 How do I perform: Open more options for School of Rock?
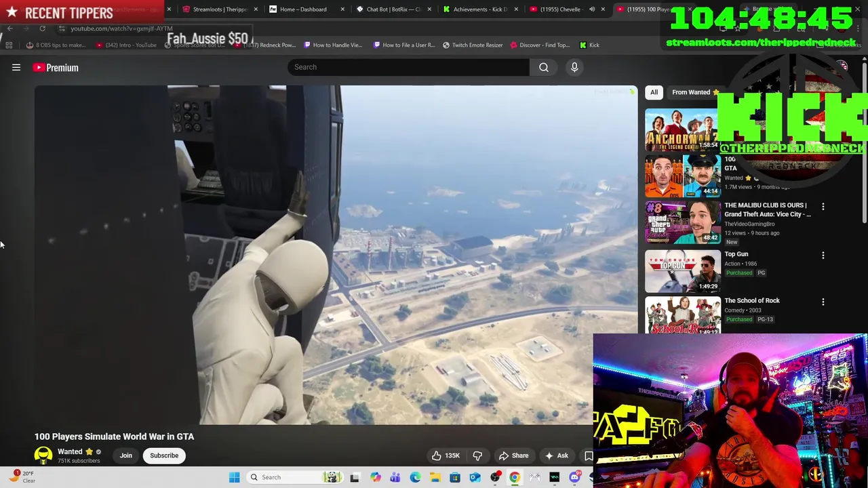tap(823, 302)
